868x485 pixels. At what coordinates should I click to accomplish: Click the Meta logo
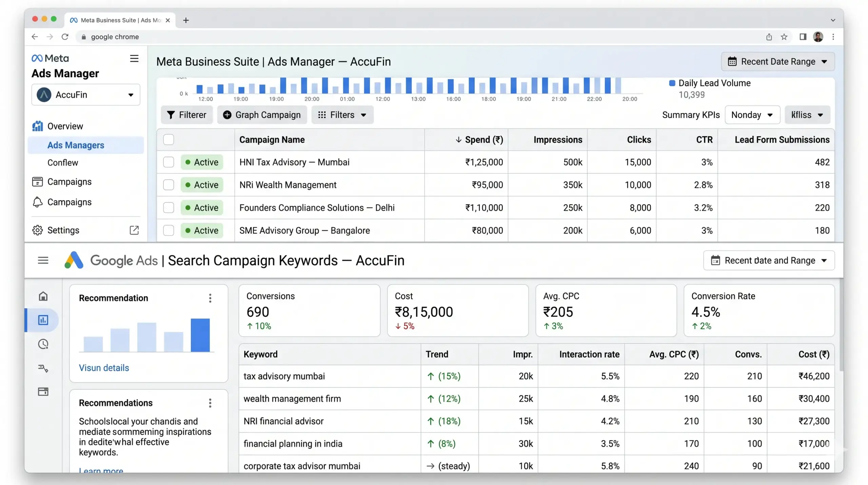(50, 58)
